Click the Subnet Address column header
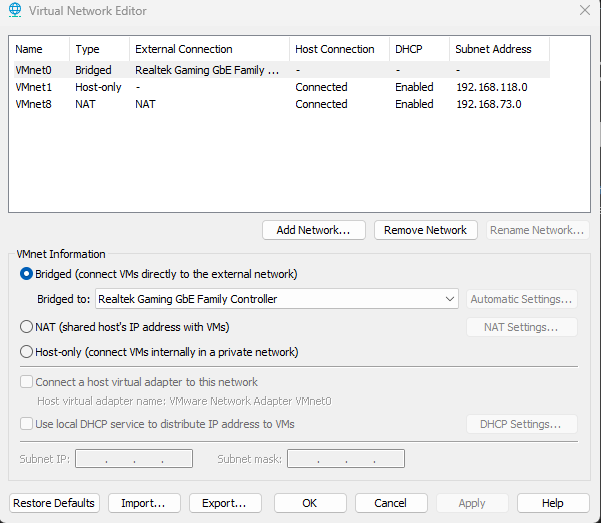The image size is (601, 523). point(499,49)
